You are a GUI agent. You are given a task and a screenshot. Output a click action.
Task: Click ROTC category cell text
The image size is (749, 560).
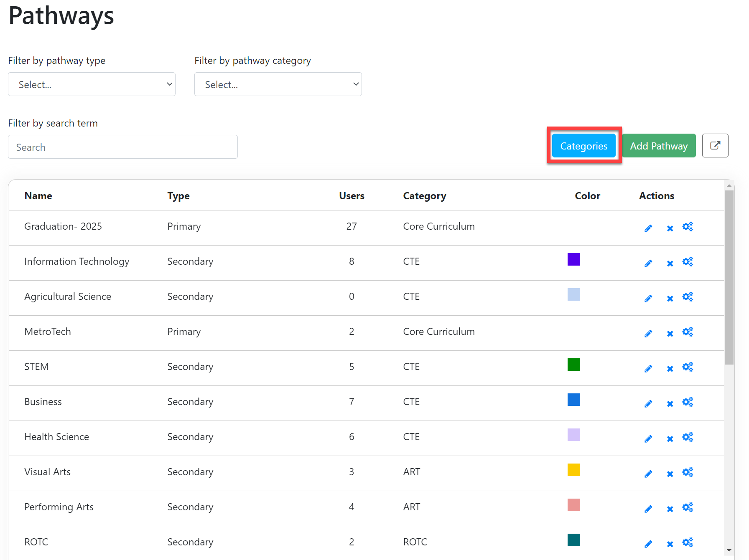(415, 542)
